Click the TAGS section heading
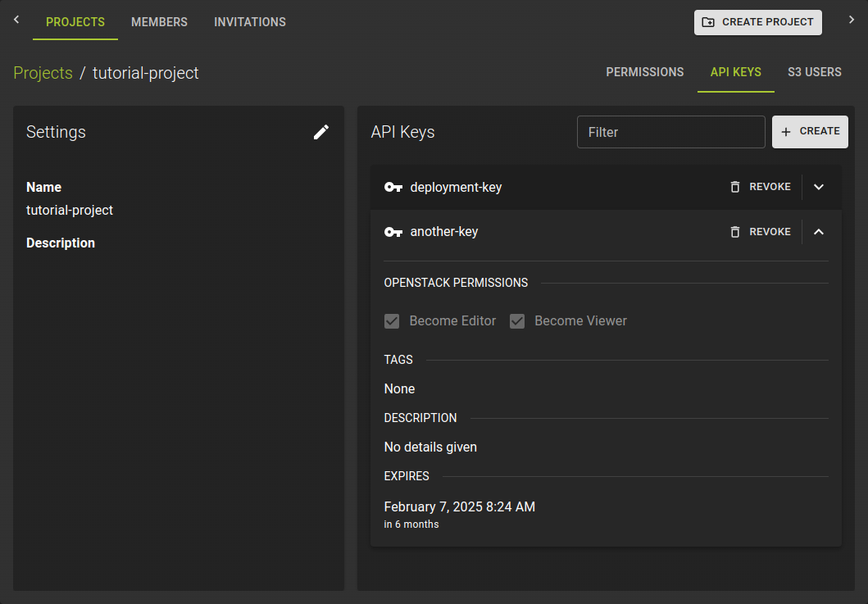Image resolution: width=868 pixels, height=604 pixels. point(398,360)
